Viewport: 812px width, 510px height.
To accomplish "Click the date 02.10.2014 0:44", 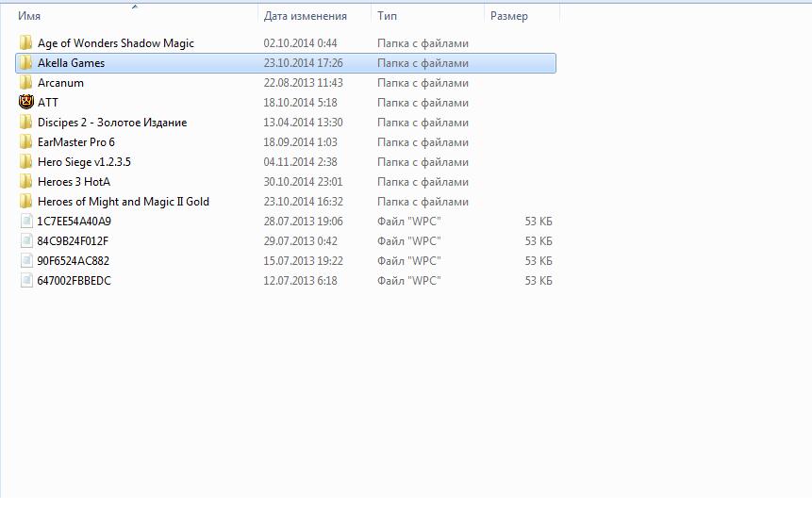I will pyautogui.click(x=300, y=43).
